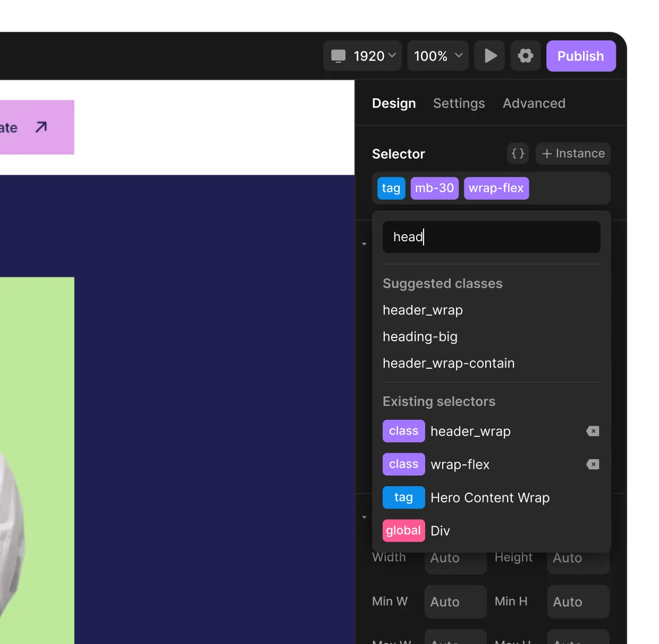Remove the wrap-flex existing class
Viewport: 659px width, 644px height.
tap(593, 464)
